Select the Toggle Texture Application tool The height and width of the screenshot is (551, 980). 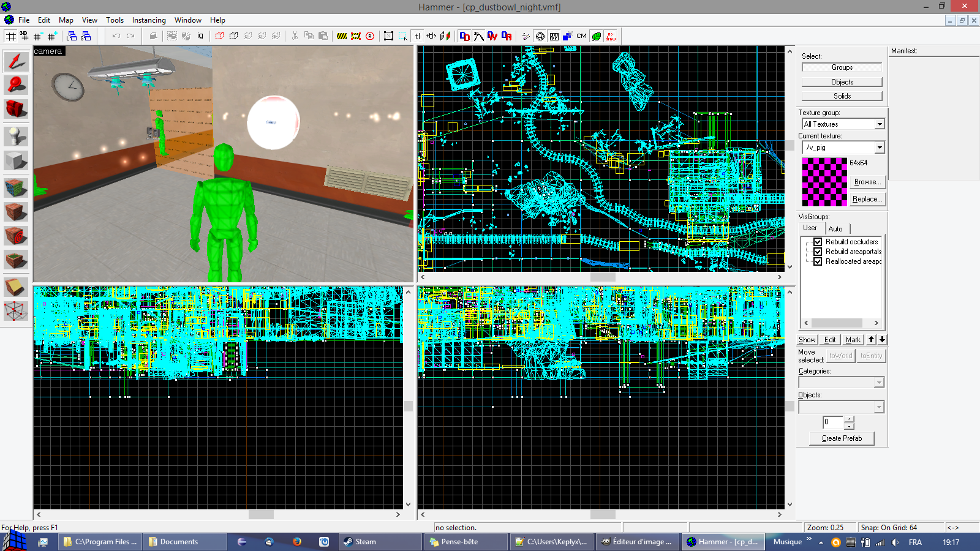click(x=16, y=187)
